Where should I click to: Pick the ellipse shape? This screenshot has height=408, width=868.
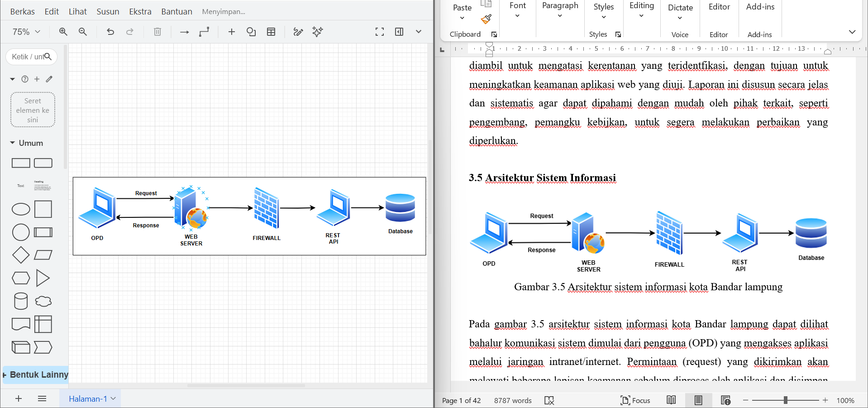[x=21, y=209]
